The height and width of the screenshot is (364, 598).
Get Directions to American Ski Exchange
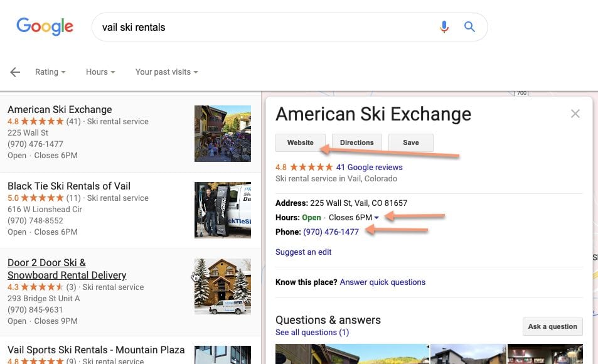[357, 142]
